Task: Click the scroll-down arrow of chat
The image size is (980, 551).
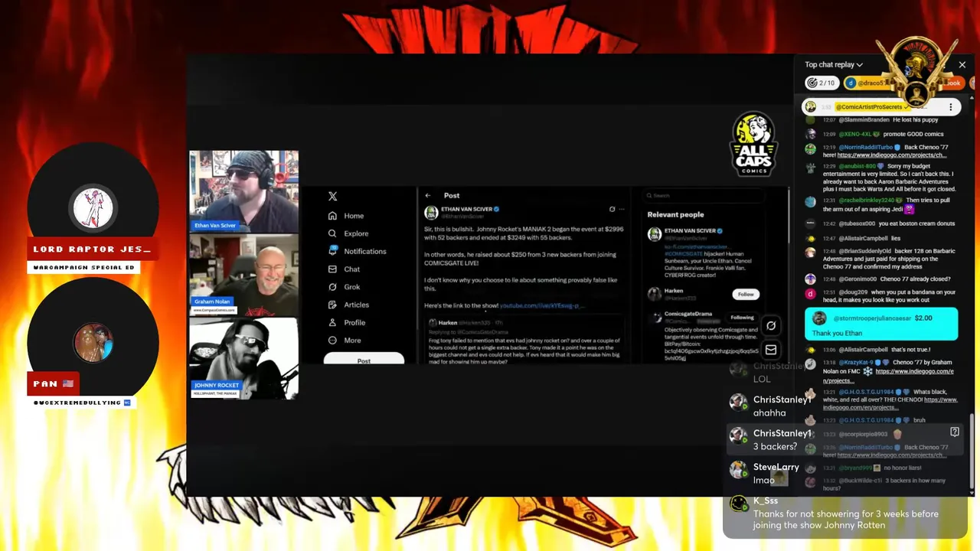Action: 972,492
